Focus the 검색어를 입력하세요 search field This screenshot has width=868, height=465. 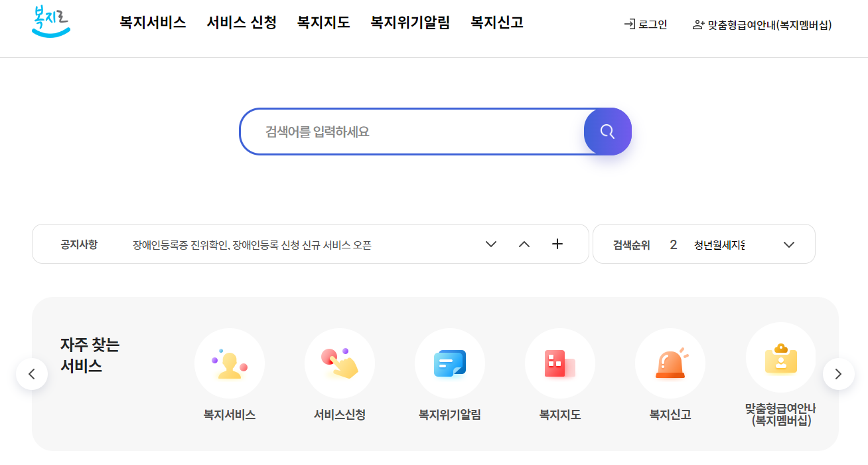click(x=411, y=132)
